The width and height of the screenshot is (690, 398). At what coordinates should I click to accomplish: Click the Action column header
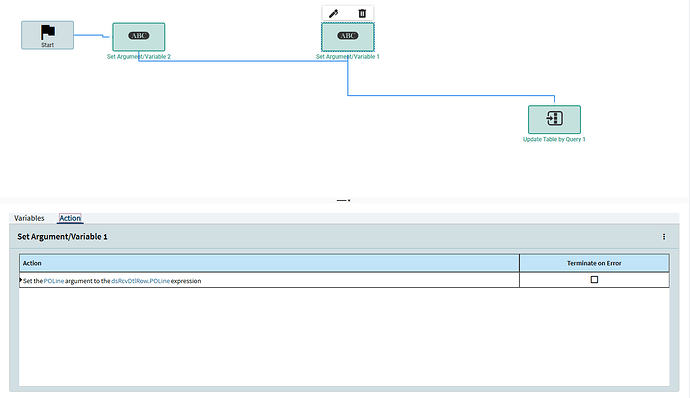point(269,263)
